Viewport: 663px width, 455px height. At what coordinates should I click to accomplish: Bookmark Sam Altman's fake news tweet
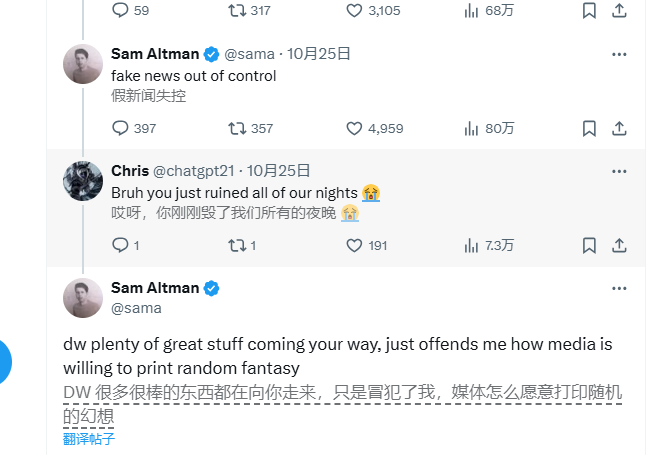[590, 128]
